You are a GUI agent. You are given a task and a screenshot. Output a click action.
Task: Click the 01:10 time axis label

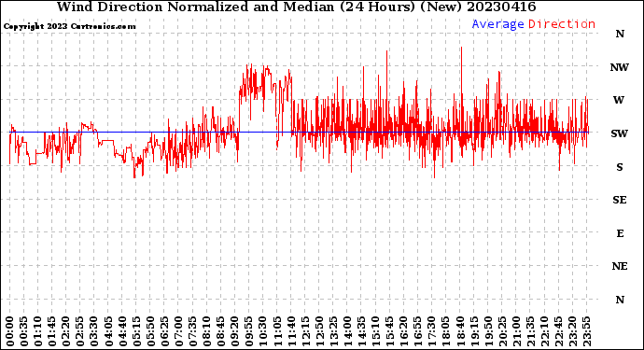coord(38,332)
